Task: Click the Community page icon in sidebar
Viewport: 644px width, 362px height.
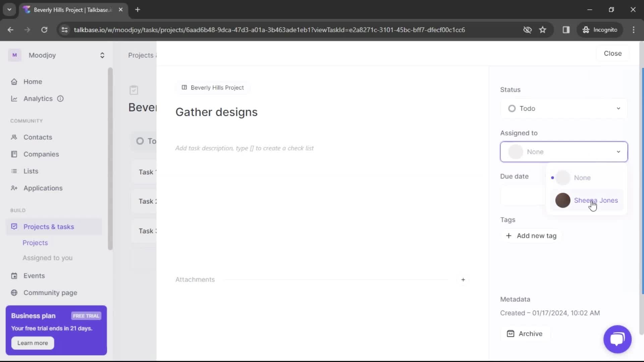Action: [x=13, y=293]
